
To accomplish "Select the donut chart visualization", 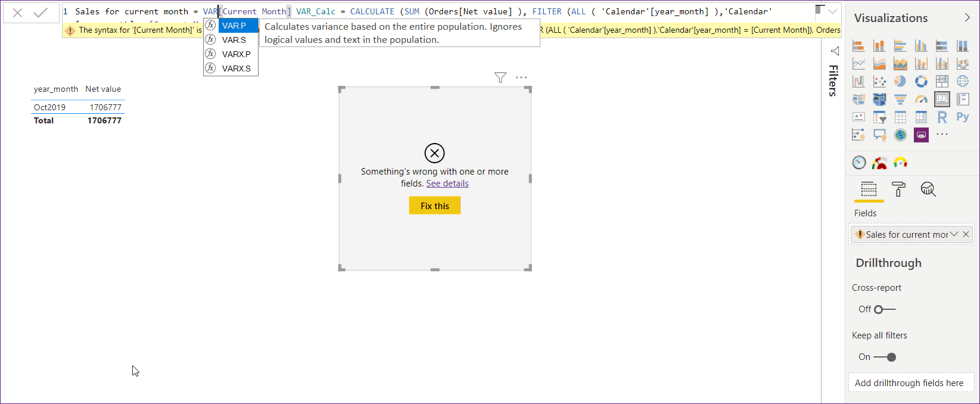I will 921,82.
